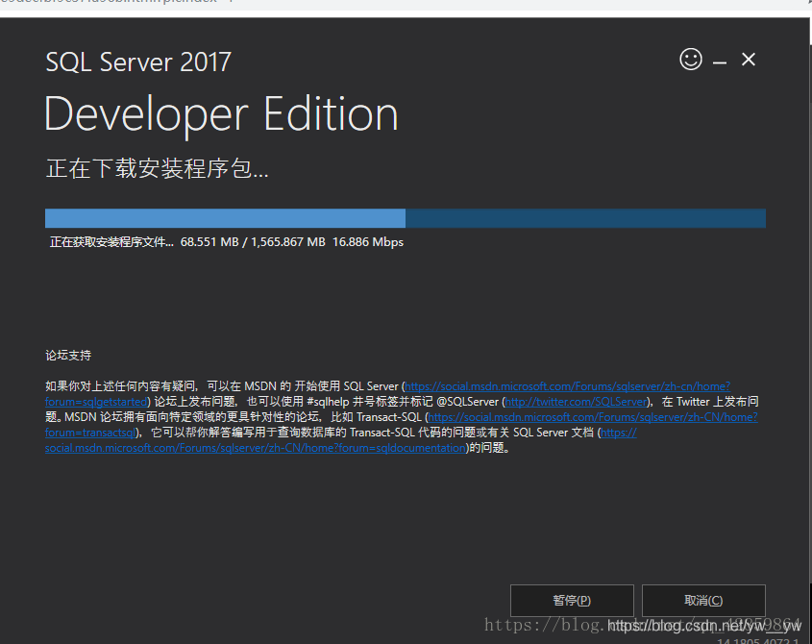The height and width of the screenshot is (644, 812).
Task: Click the SQL Server 2017 heading
Action: 138,62
